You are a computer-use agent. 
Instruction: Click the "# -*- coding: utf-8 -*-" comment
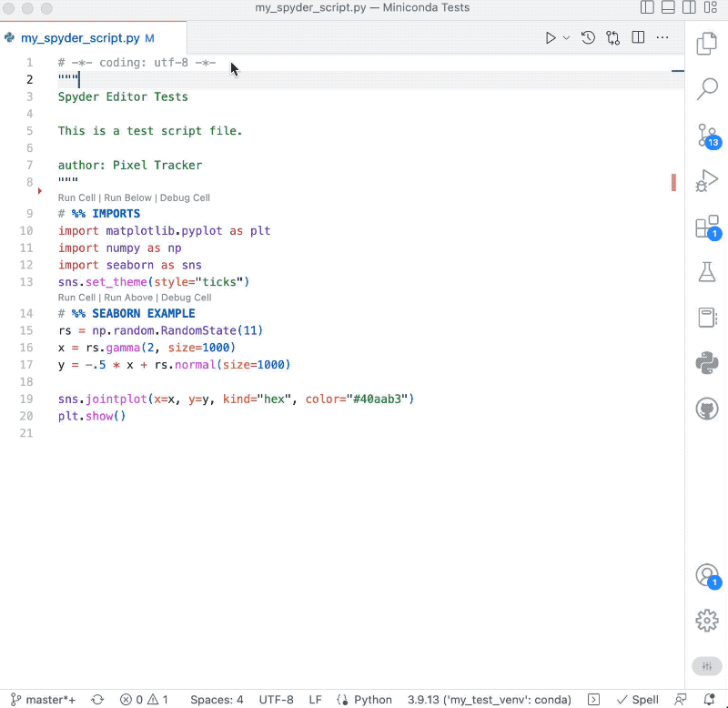click(x=137, y=63)
